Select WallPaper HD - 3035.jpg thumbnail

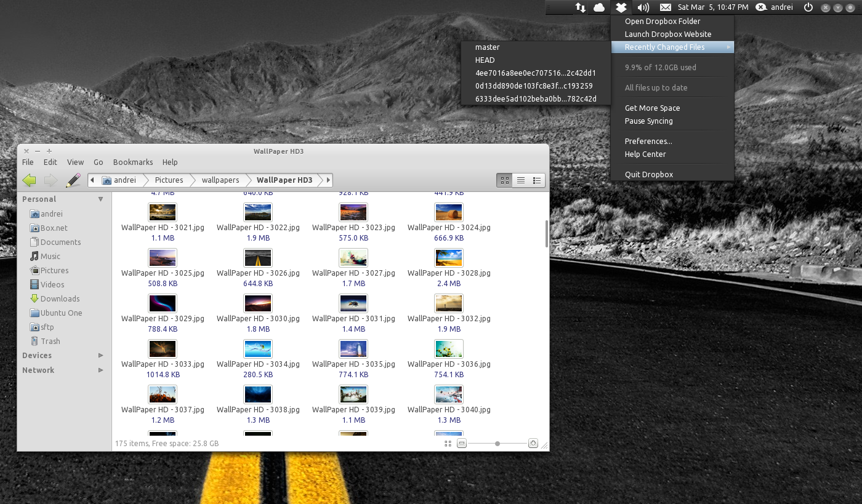coord(353,349)
